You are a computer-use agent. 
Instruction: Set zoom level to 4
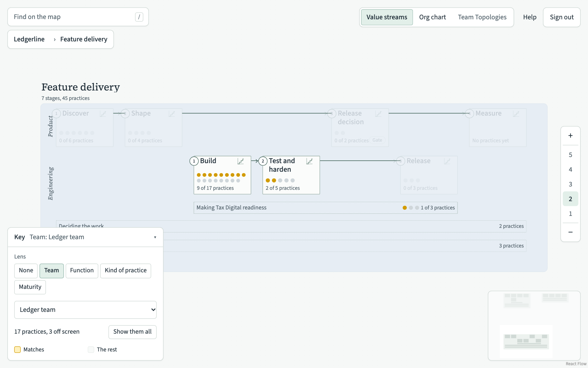571,170
